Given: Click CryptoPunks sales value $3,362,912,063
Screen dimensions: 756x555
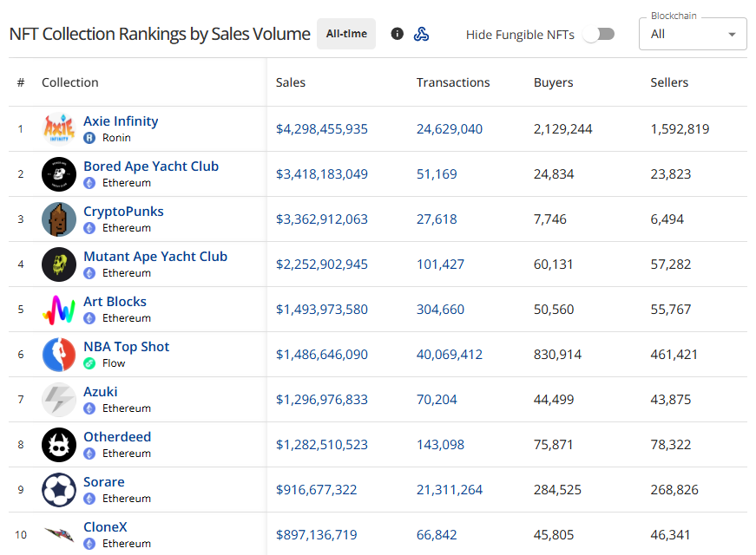Looking at the screenshot, I should click(x=322, y=219).
